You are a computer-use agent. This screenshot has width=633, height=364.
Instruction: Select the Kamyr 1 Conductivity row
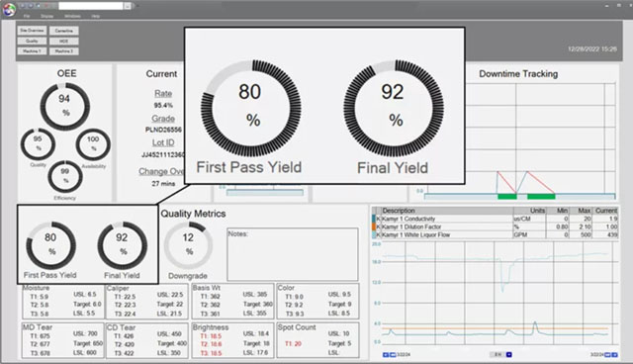[x=495, y=219]
